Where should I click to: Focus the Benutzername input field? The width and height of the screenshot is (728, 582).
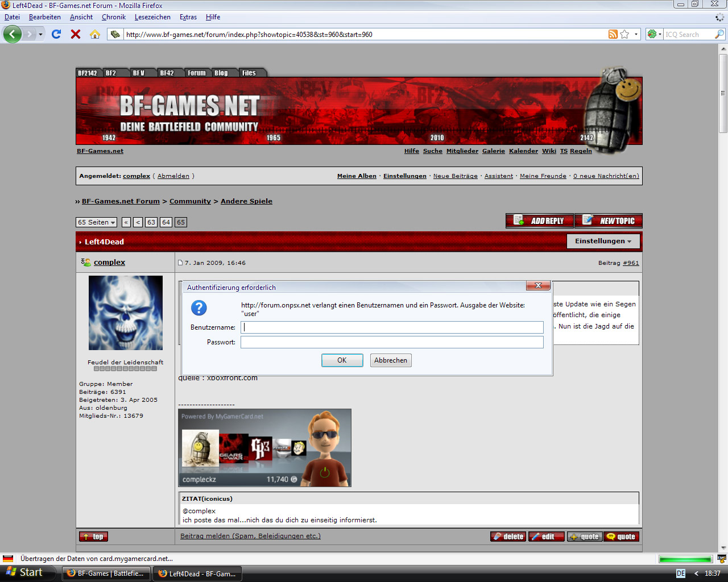pos(392,327)
